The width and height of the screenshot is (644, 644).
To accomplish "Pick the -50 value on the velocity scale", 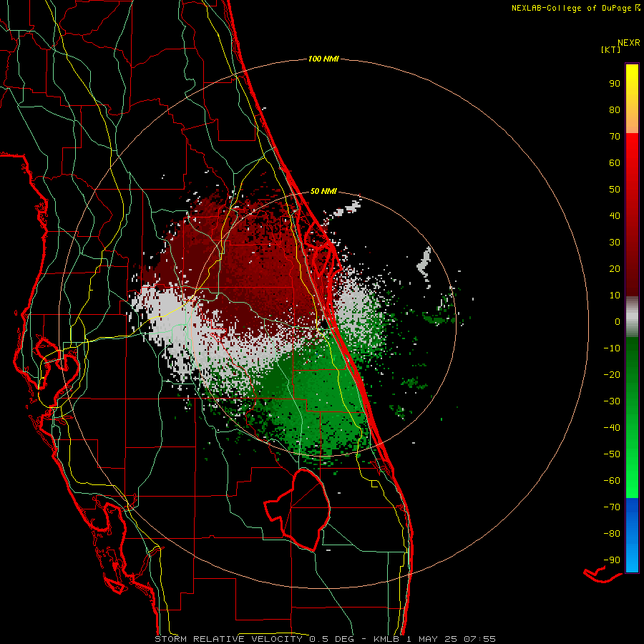I will (612, 454).
